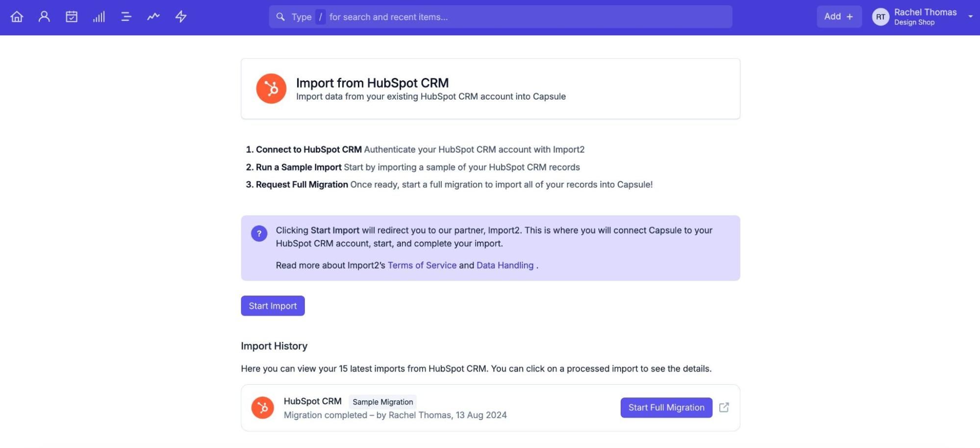Click the Start Full Migration button
The image size is (980, 448).
[x=666, y=408]
